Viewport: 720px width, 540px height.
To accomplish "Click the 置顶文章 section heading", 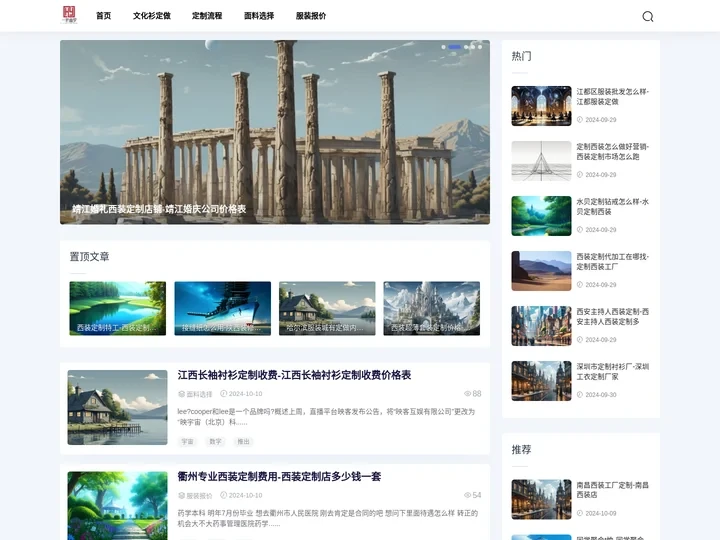I will coord(90,257).
